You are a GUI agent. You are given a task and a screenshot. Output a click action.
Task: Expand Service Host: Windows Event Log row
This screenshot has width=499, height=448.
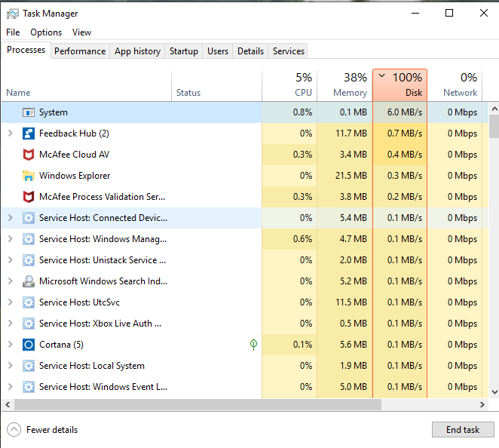pos(11,387)
